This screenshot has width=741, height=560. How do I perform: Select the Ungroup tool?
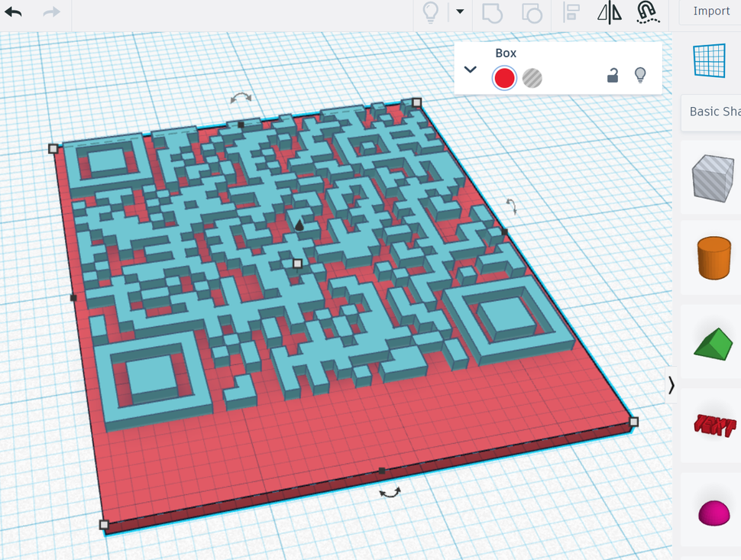point(531,13)
